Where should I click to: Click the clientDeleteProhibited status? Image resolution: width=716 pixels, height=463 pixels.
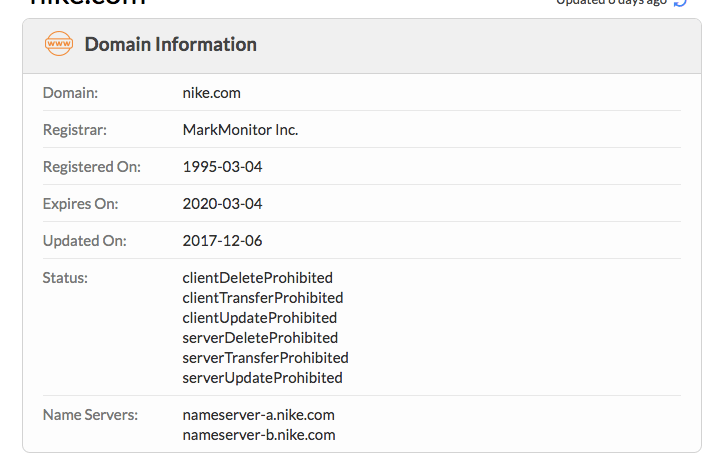coord(258,278)
